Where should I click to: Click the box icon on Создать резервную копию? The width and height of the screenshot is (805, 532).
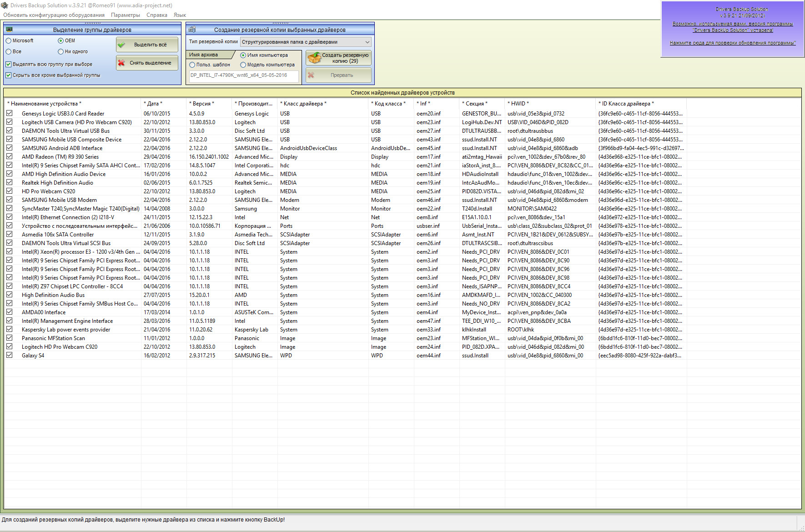314,58
